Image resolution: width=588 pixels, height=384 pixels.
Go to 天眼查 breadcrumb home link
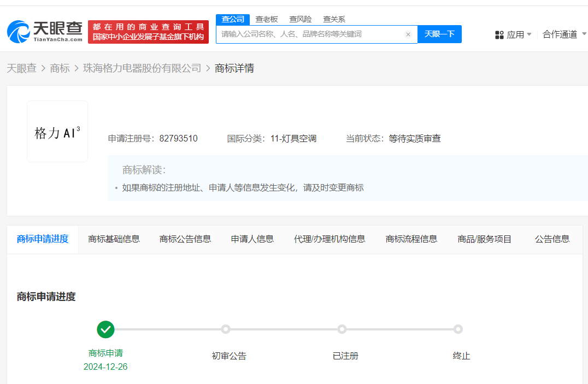click(21, 68)
